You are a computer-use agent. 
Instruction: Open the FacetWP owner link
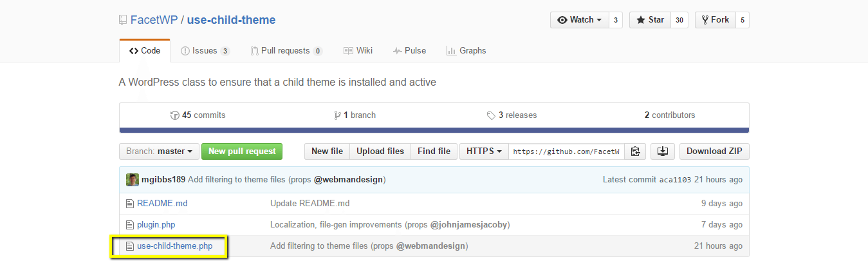pyautogui.click(x=154, y=20)
